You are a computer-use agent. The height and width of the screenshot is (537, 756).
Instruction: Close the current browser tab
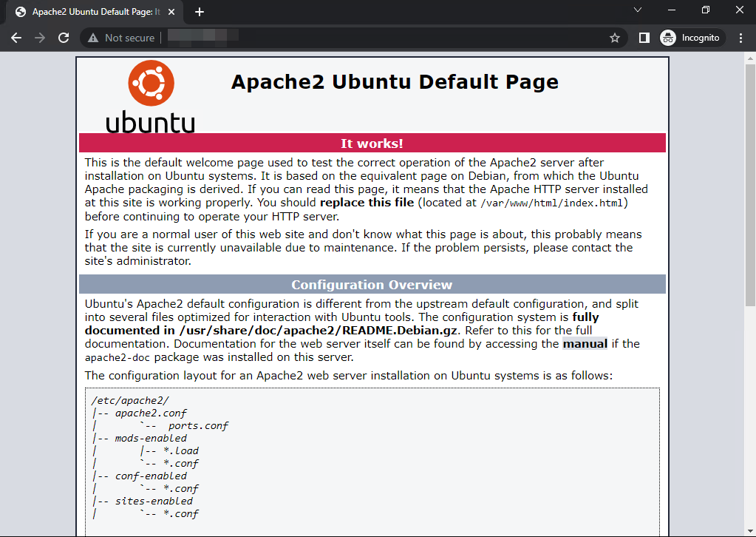point(172,11)
